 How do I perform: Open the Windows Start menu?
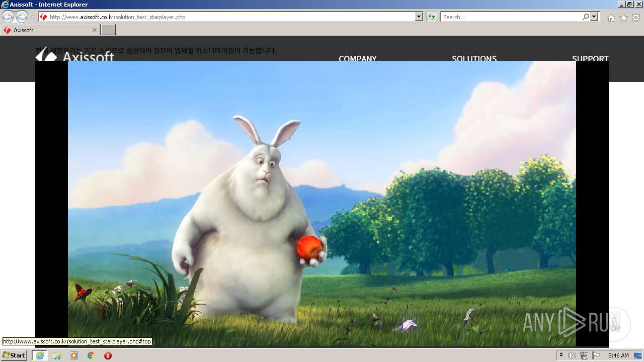14,355
